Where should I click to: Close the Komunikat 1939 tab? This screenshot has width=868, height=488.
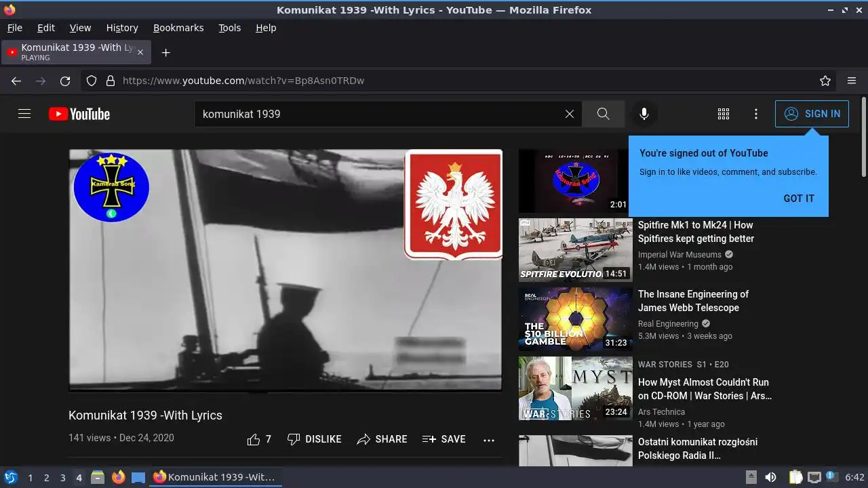[x=140, y=52]
